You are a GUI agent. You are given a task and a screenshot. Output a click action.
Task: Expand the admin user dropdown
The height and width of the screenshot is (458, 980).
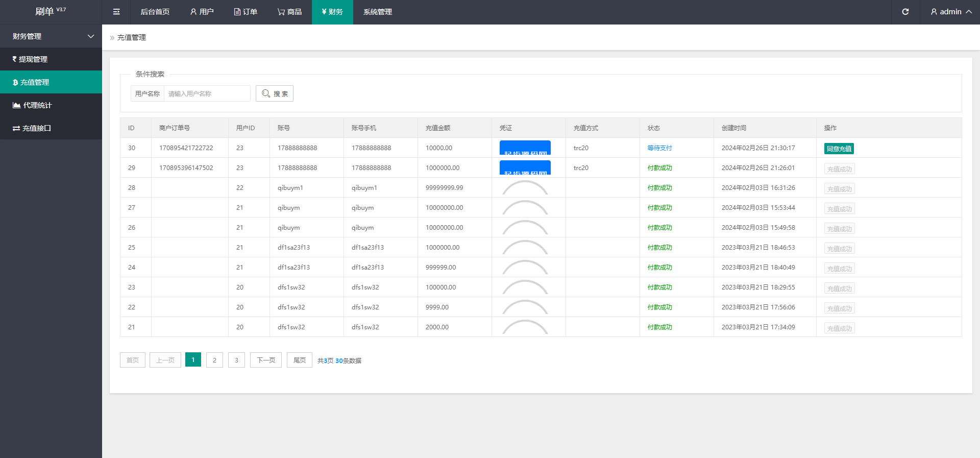950,12
